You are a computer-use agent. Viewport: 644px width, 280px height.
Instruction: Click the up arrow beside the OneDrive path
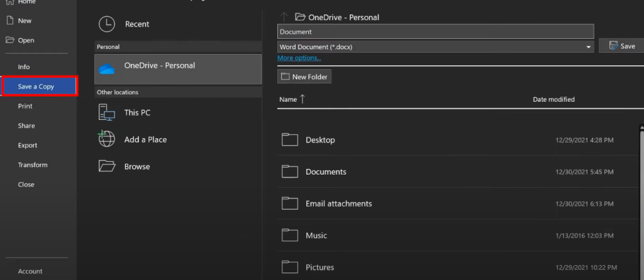coord(284,17)
